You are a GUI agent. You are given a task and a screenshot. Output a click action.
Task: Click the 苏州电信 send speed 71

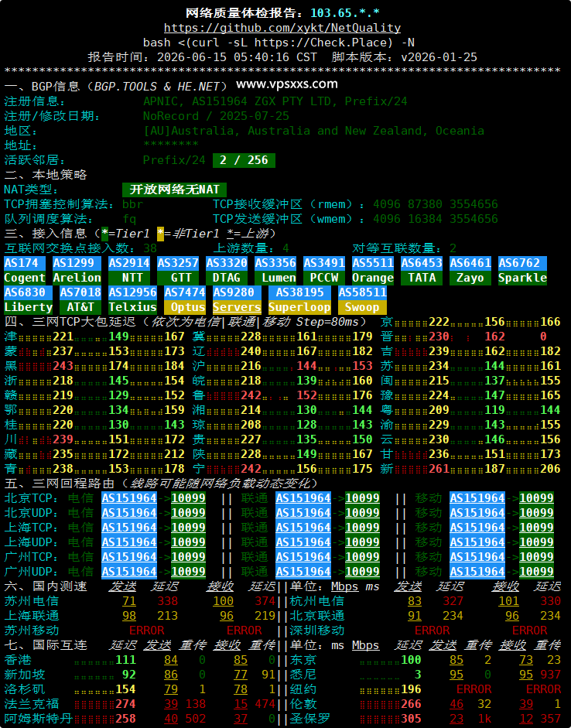point(129,601)
